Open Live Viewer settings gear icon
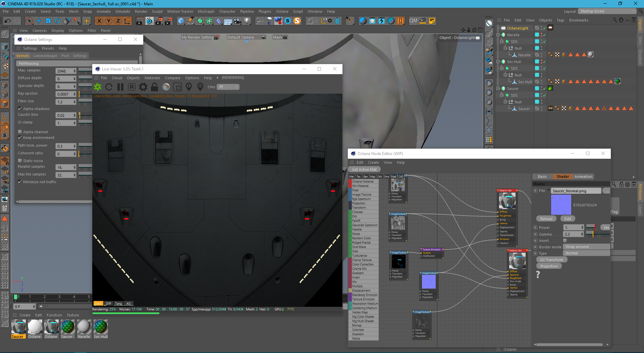Screen dimensions: 644x353 (x=143, y=87)
